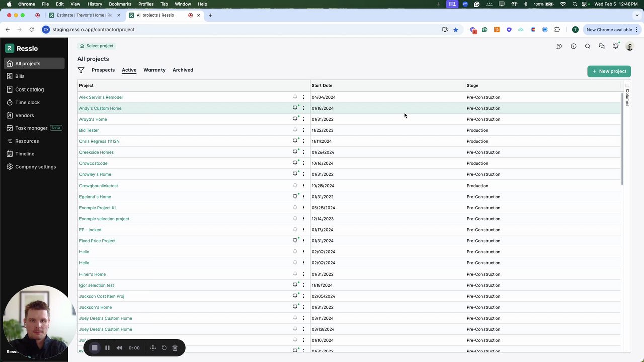Screen dimensions: 644x362
Task: Open the three-dot menu for Example Project KL
Action: click(303, 208)
